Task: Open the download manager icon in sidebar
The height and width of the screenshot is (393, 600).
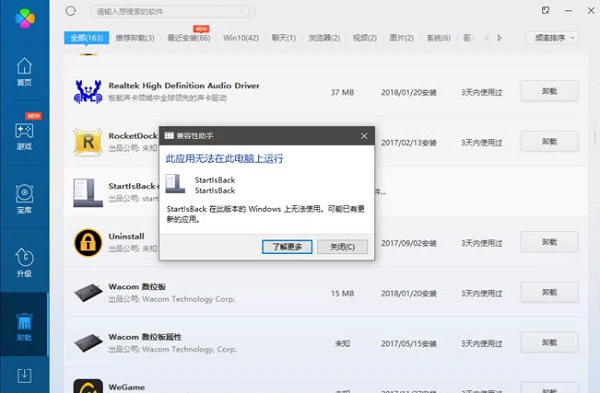Action: [x=24, y=376]
